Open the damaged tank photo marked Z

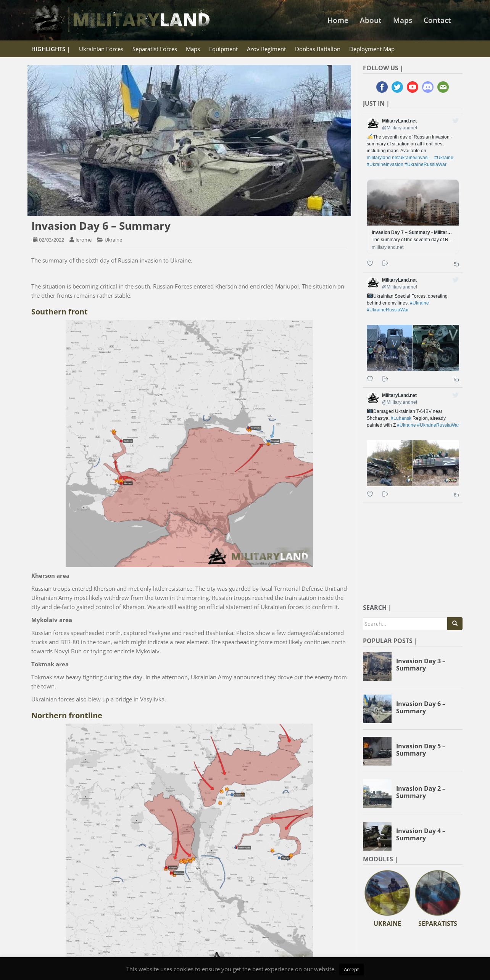[436, 463]
